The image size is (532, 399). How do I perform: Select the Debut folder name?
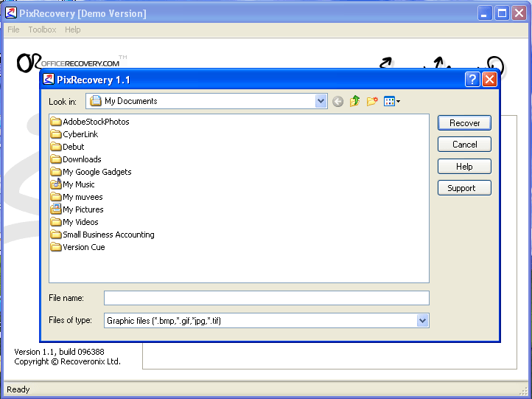[x=73, y=147]
